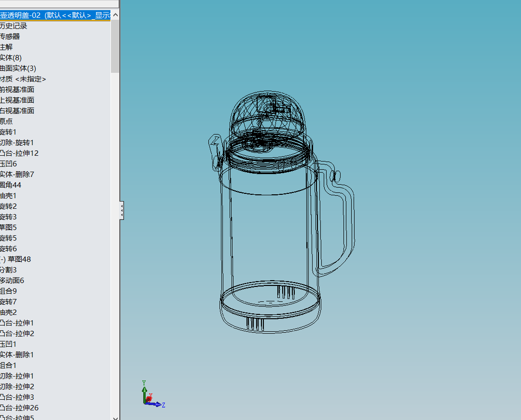Select the 原点 origin item
521x420 pixels.
pos(6,122)
